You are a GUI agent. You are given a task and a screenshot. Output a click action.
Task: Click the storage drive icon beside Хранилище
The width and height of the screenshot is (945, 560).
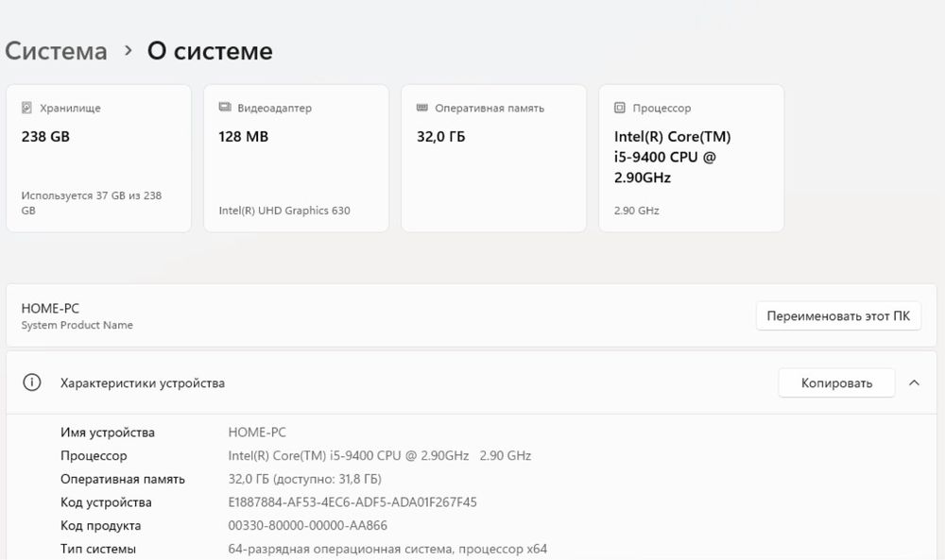tap(26, 109)
